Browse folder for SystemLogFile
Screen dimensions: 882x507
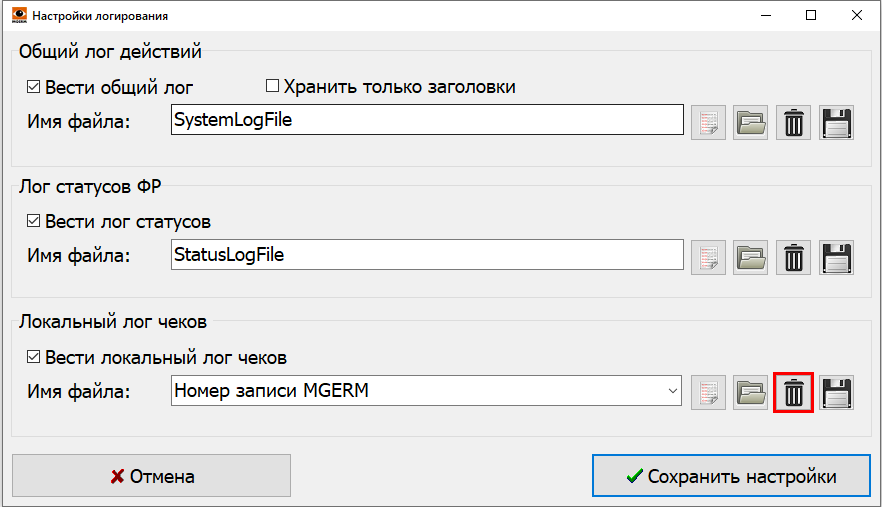pos(751,122)
